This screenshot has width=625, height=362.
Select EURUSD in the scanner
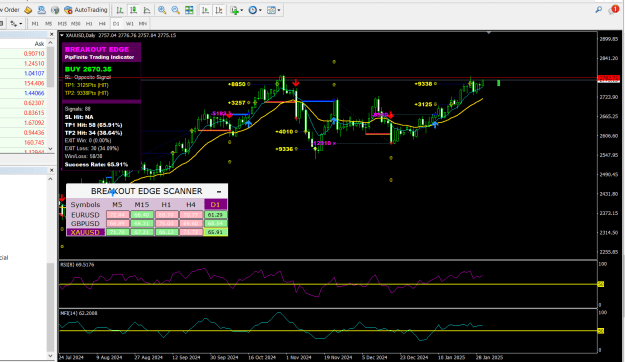click(x=85, y=215)
